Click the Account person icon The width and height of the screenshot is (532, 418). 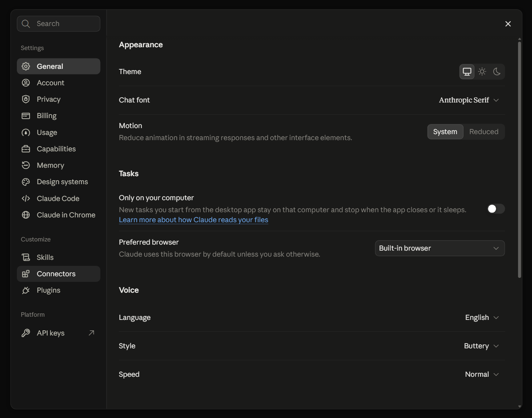(x=26, y=82)
